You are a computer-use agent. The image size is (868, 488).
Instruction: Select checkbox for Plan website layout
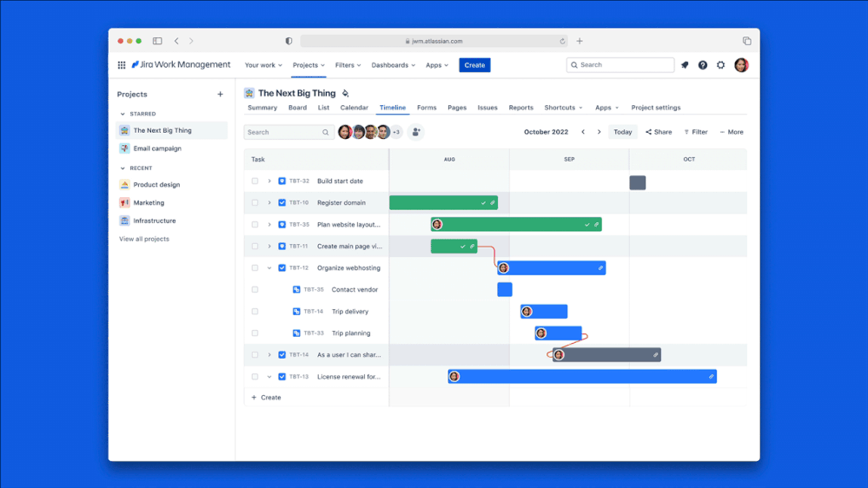[x=255, y=225]
